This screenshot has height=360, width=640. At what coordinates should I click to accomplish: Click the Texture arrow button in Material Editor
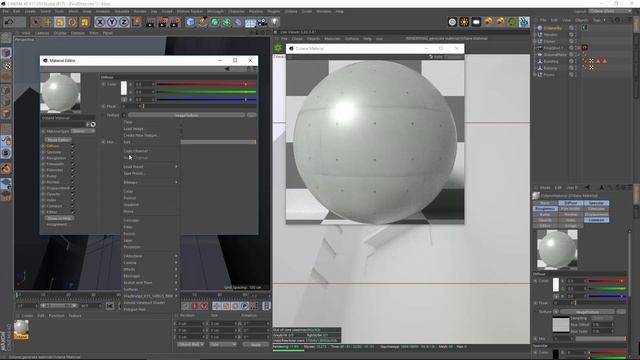124,116
